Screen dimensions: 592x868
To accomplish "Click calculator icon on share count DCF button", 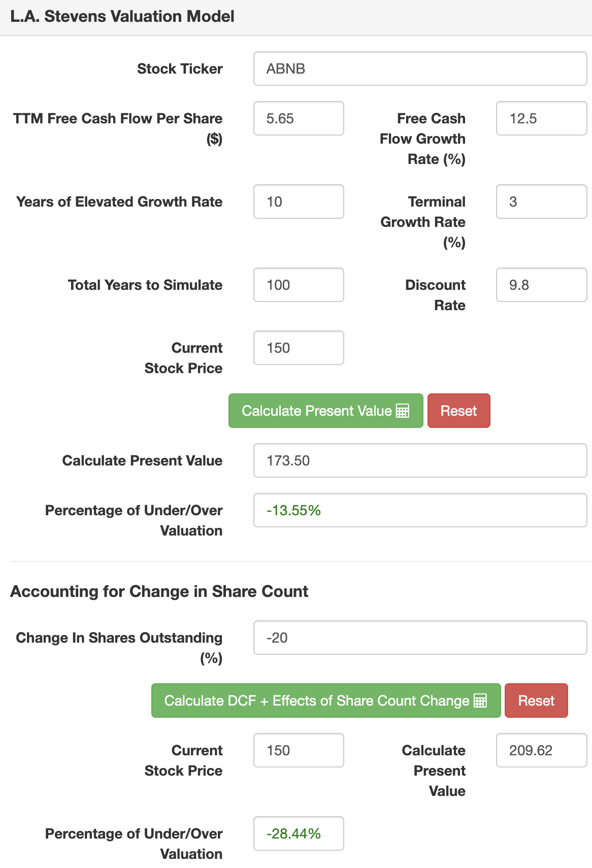I will pyautogui.click(x=480, y=700).
